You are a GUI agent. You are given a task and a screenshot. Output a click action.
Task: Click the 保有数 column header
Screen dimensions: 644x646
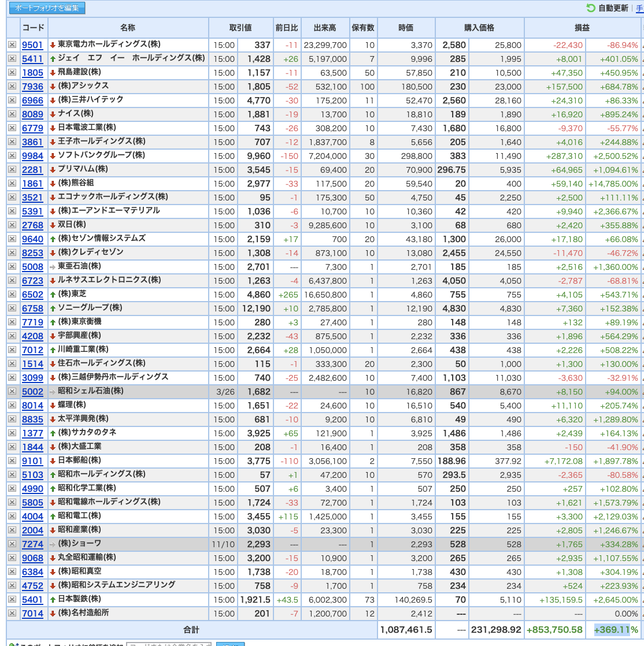363,28
